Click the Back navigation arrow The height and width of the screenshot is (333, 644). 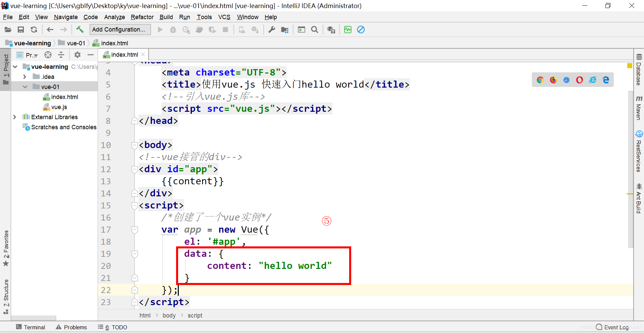point(50,30)
